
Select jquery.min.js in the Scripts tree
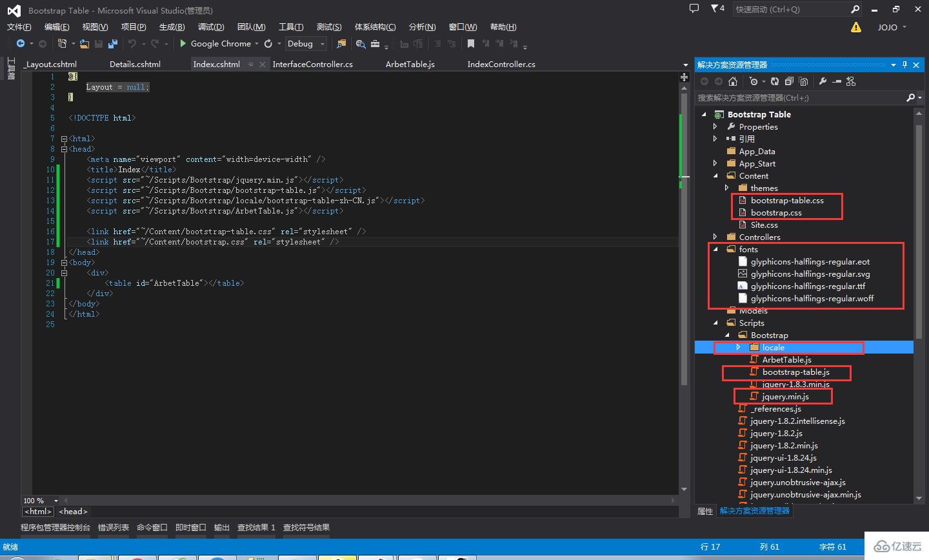785,396
